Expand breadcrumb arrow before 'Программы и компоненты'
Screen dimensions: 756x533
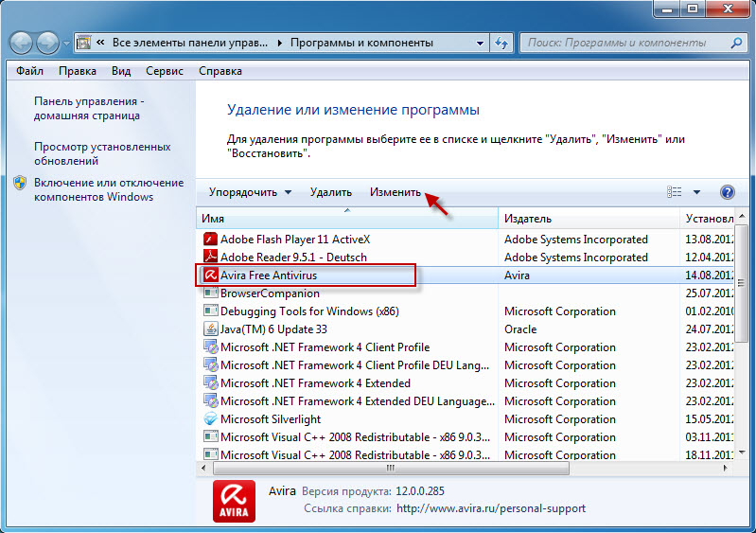tap(280, 43)
